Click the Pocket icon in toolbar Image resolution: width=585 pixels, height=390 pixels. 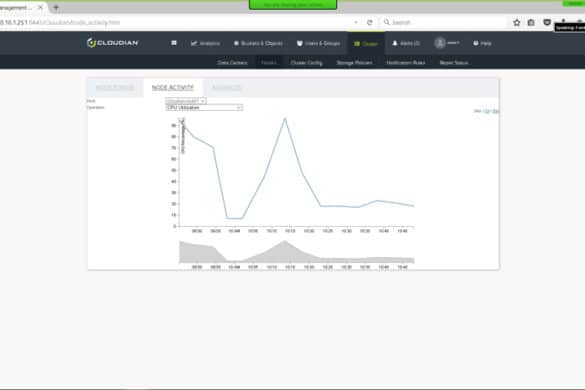(547, 22)
